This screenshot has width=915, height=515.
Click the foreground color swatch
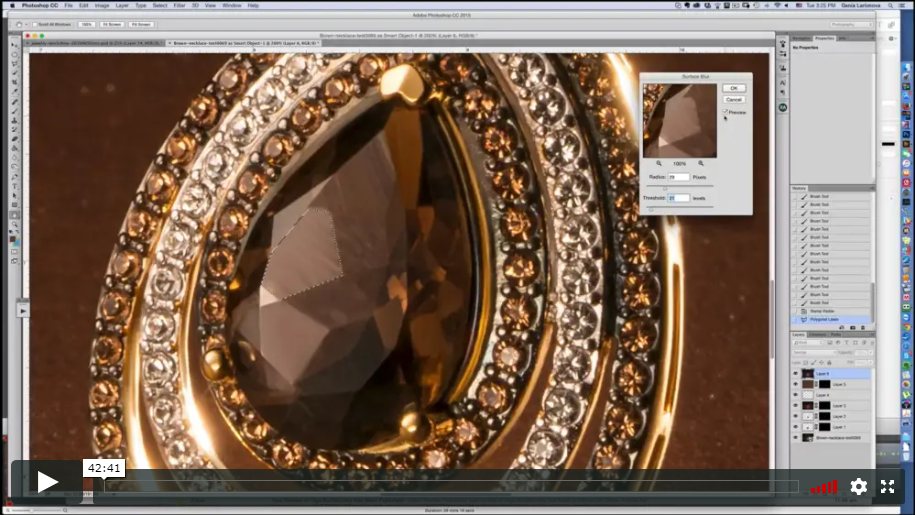pos(12,239)
